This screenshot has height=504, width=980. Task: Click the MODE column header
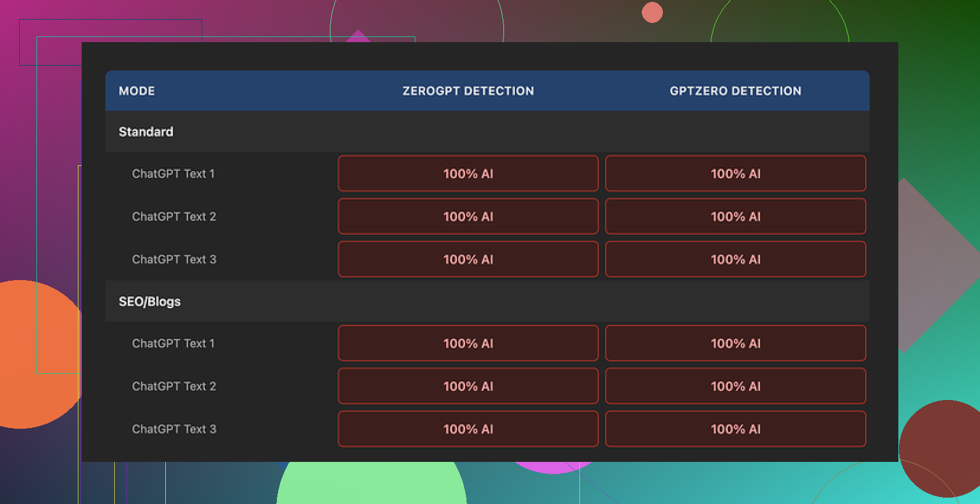pos(137,91)
